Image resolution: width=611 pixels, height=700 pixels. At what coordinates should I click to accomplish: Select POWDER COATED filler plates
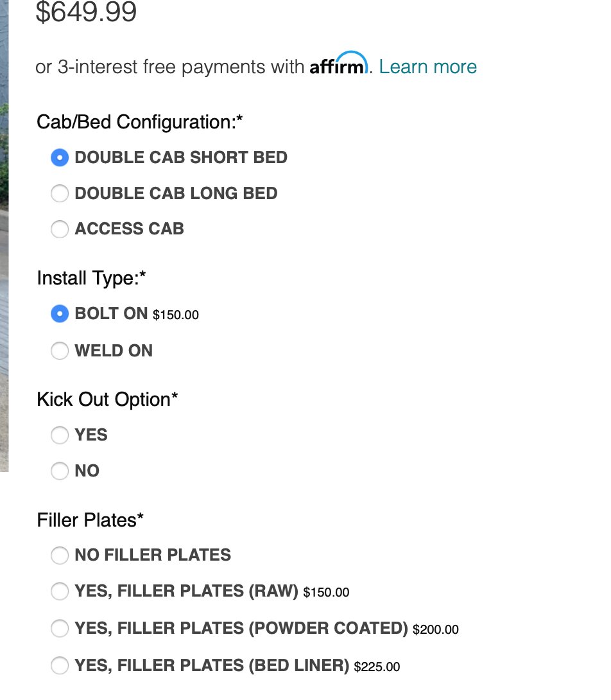tap(59, 629)
